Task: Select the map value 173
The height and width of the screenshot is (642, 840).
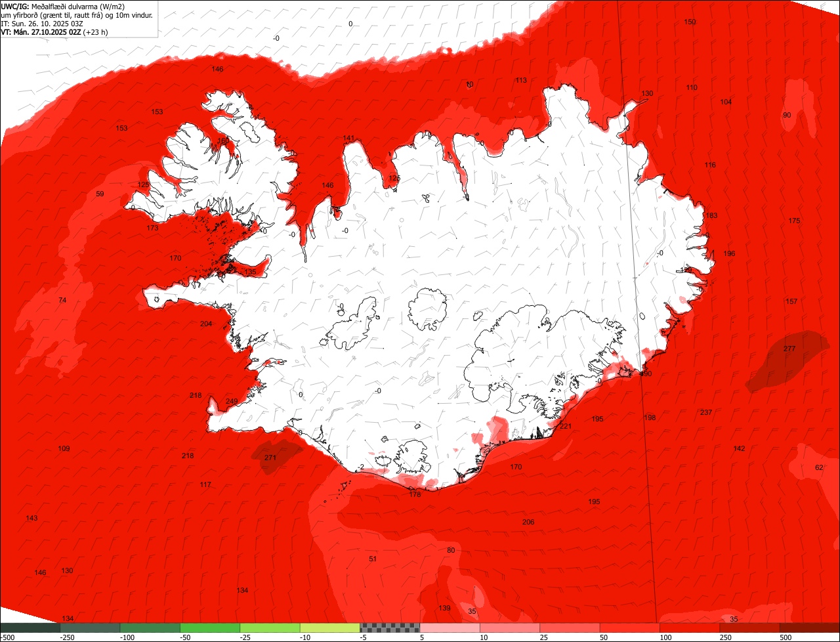Action: [152, 228]
